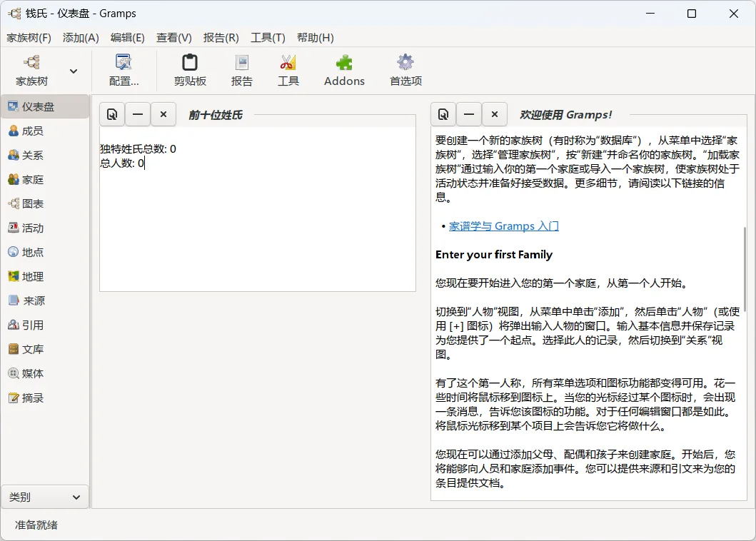Open the 查看(V) menu
The height and width of the screenshot is (541, 756).
pyautogui.click(x=174, y=38)
